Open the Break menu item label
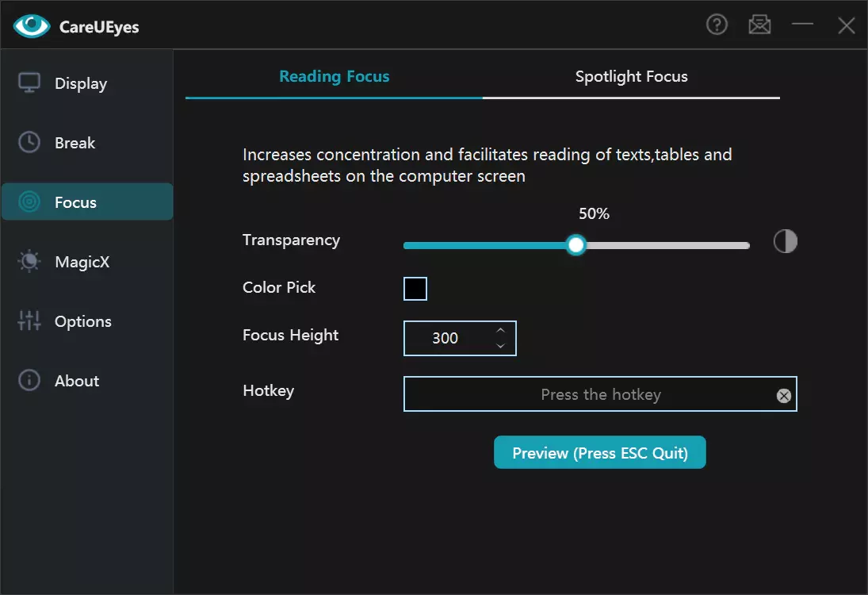Screen dimensions: 868x595 [x=75, y=143]
